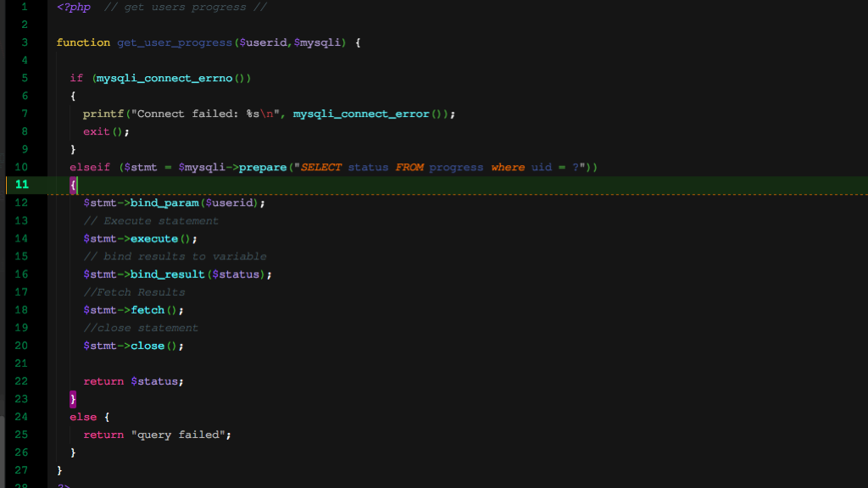This screenshot has width=868, height=488.
Task: Click the 'progress' table name in the SQL query
Action: click(x=456, y=167)
